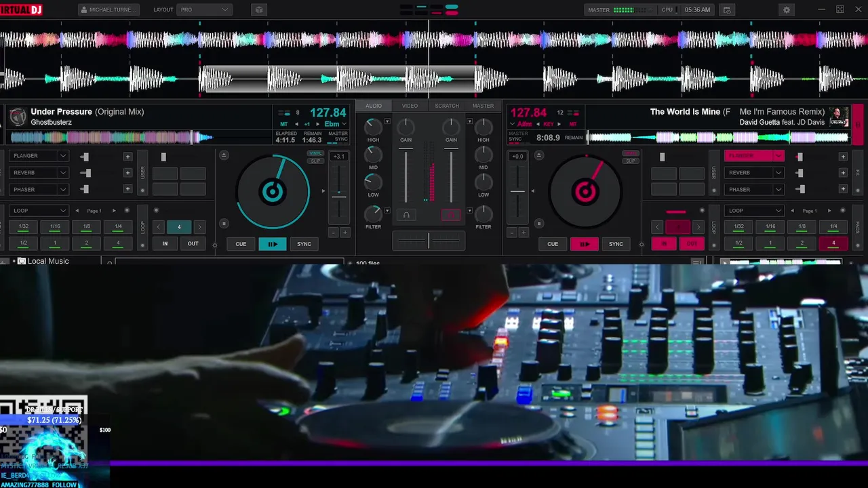Open MICHAEL.TURNE... user account button

[108, 10]
